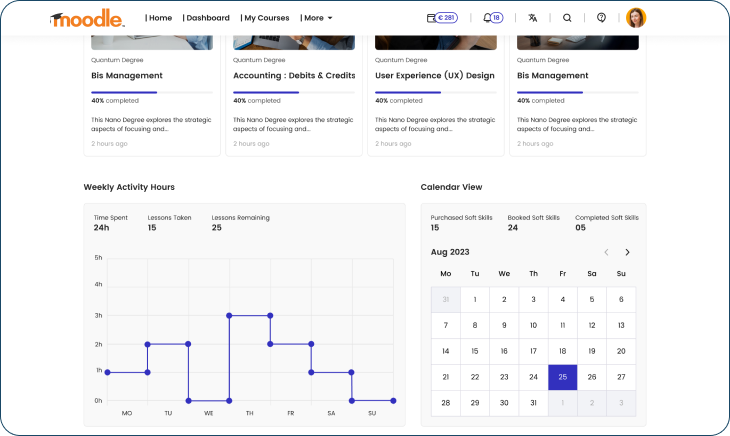
Task: Open the Home menu item
Action: point(159,18)
